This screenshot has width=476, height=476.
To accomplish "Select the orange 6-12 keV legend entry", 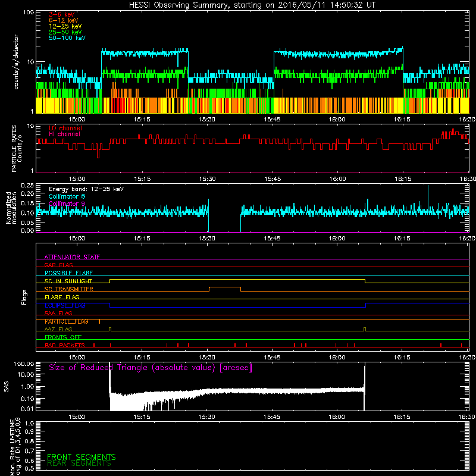I will click(64, 20).
